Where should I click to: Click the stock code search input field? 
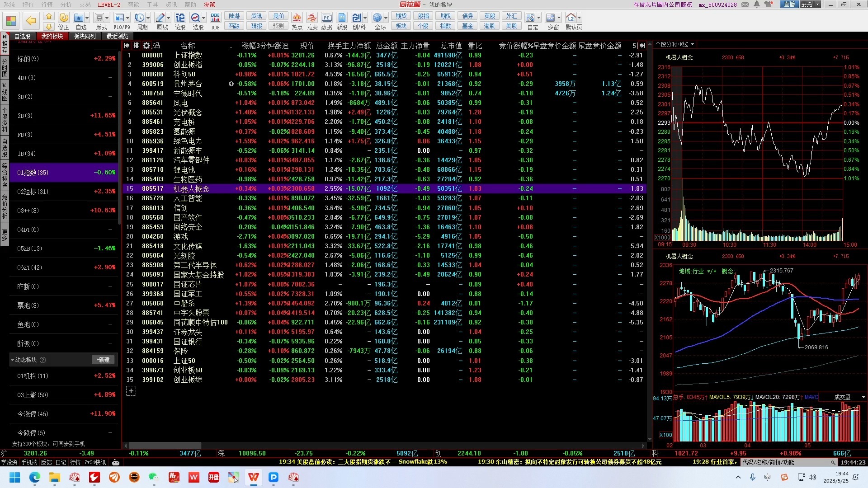coord(786,462)
